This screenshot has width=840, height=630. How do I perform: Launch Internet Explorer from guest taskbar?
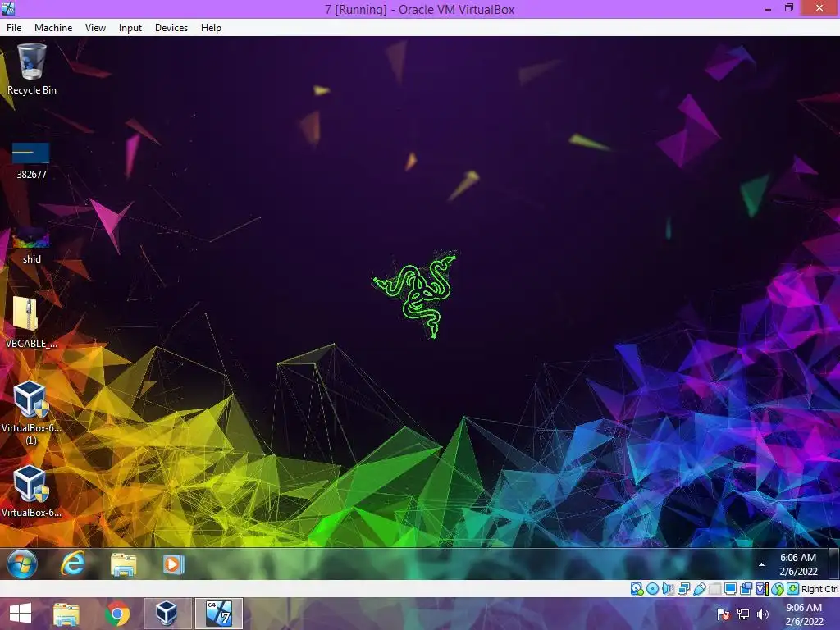coord(72,564)
